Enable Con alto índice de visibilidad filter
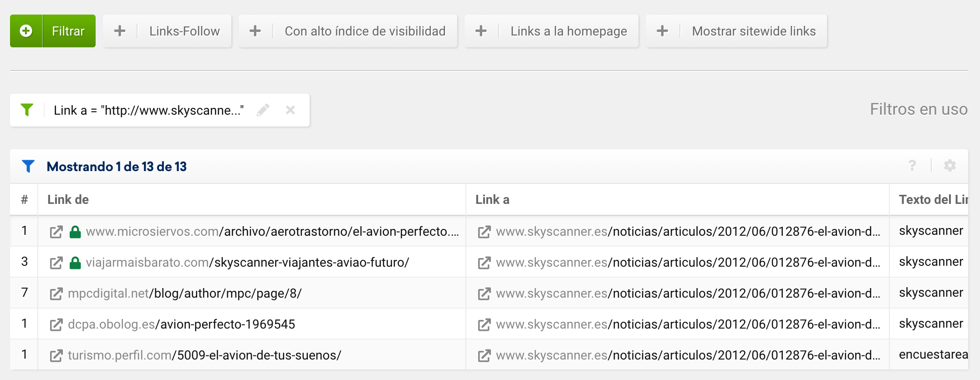The image size is (980, 380). [x=348, y=31]
